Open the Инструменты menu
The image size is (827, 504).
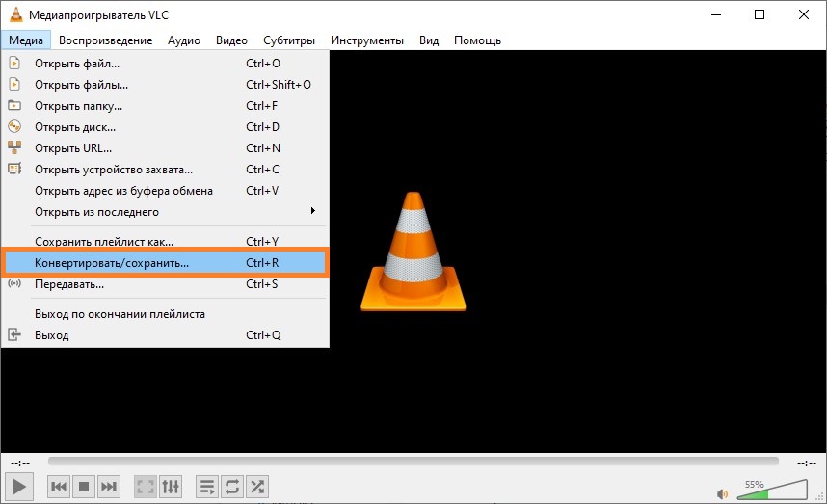[366, 40]
